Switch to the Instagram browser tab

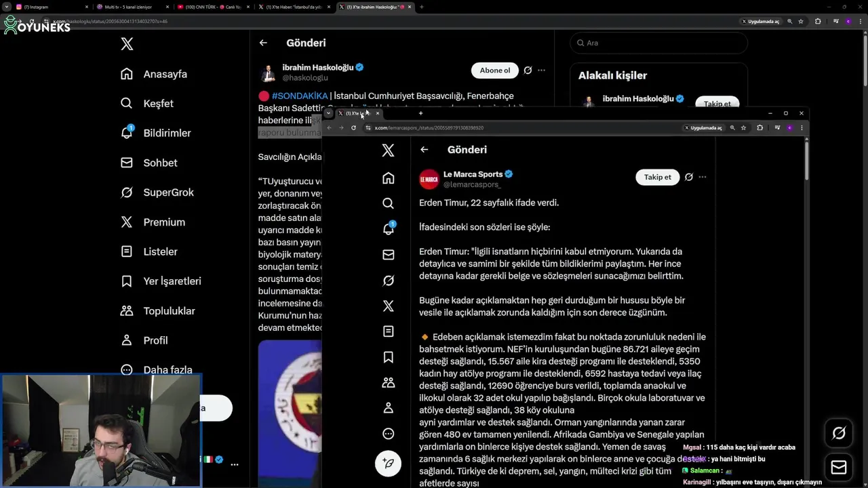click(x=53, y=7)
